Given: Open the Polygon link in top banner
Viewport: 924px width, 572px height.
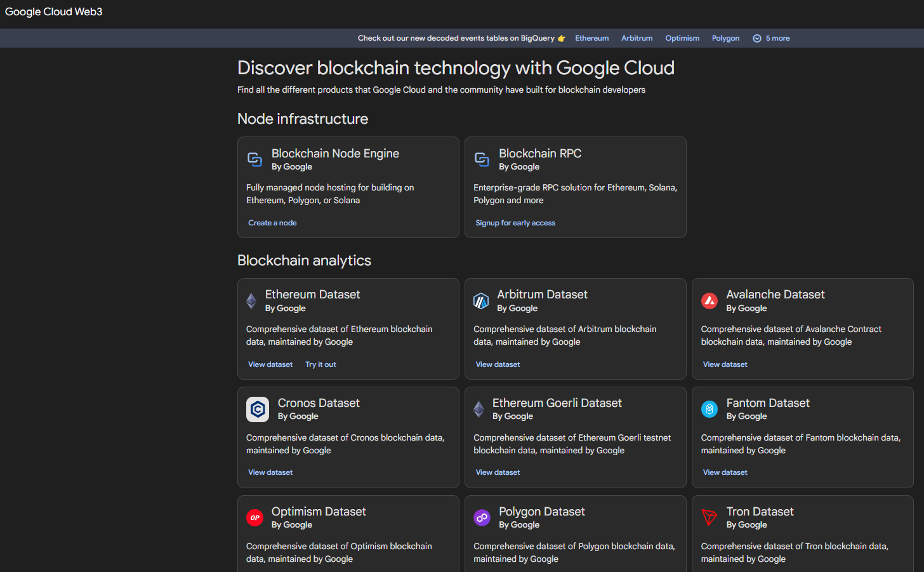Looking at the screenshot, I should click(x=725, y=38).
